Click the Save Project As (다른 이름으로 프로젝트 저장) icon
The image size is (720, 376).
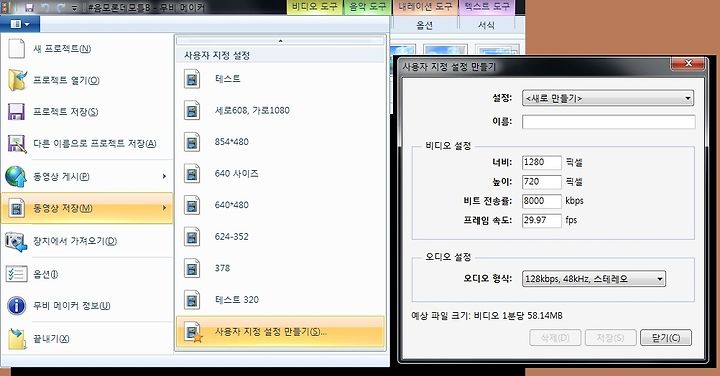pyautogui.click(x=17, y=144)
